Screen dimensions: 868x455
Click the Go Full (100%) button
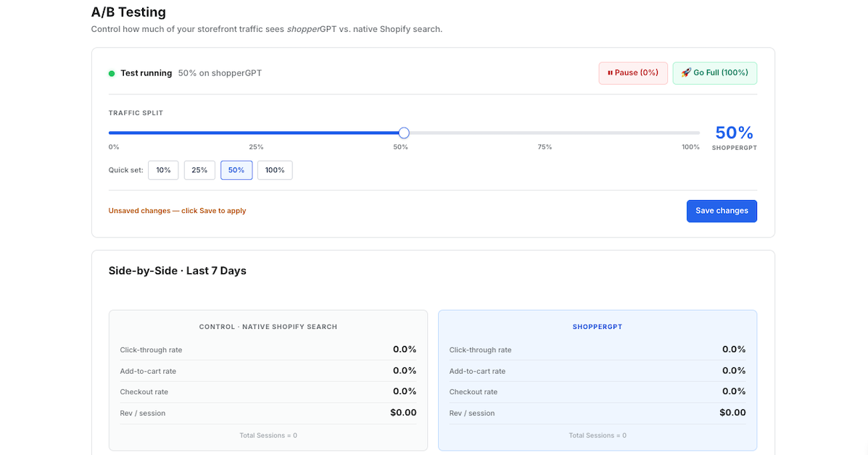click(x=715, y=73)
